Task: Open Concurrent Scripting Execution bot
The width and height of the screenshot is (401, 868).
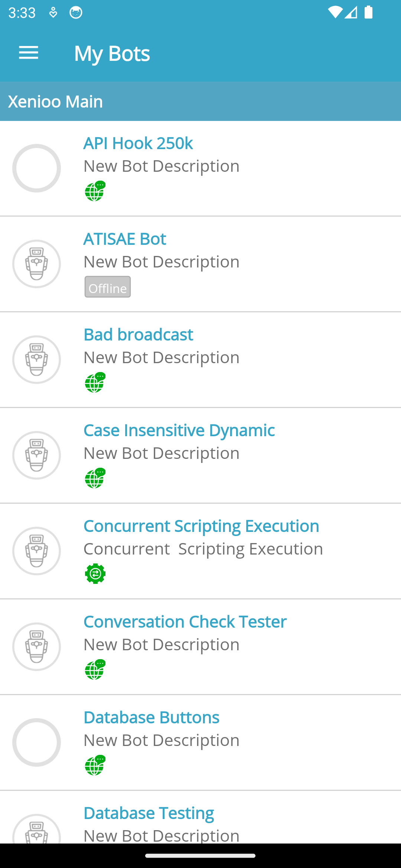Action: click(201, 526)
